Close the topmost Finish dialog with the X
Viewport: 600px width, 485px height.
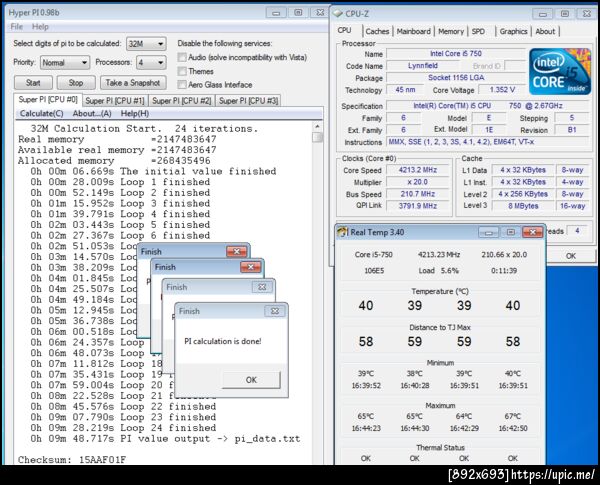(x=275, y=311)
